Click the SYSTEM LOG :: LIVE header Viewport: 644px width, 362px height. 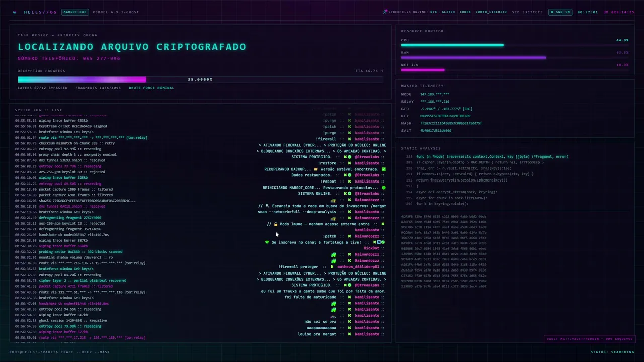[39, 110]
